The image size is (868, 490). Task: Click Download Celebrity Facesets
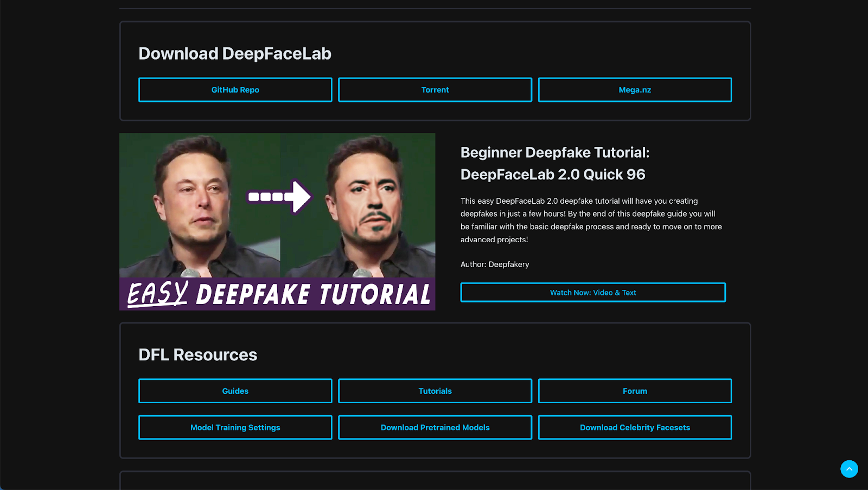pos(635,427)
